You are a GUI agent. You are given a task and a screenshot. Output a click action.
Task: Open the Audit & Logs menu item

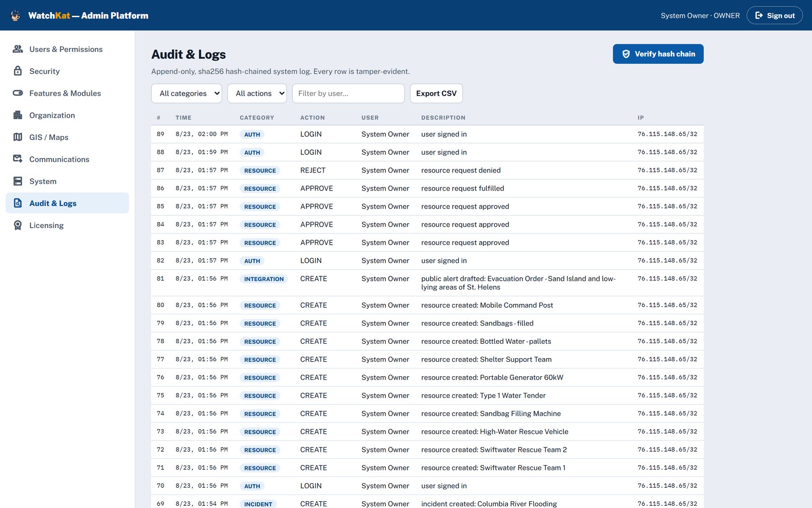coord(67,203)
